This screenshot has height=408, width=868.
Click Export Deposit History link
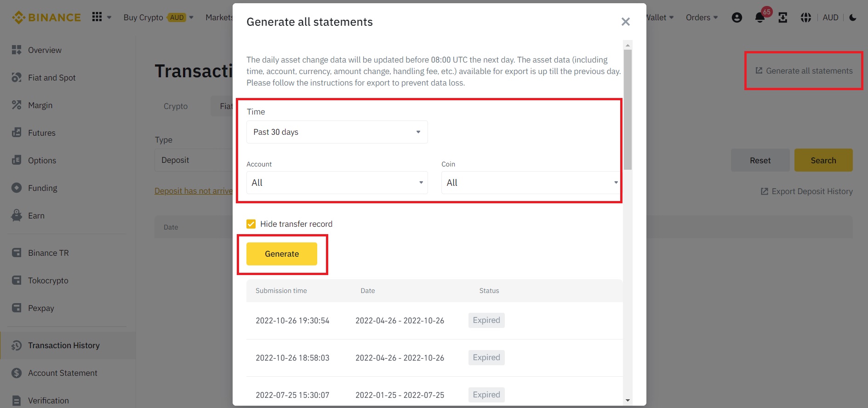click(x=812, y=191)
